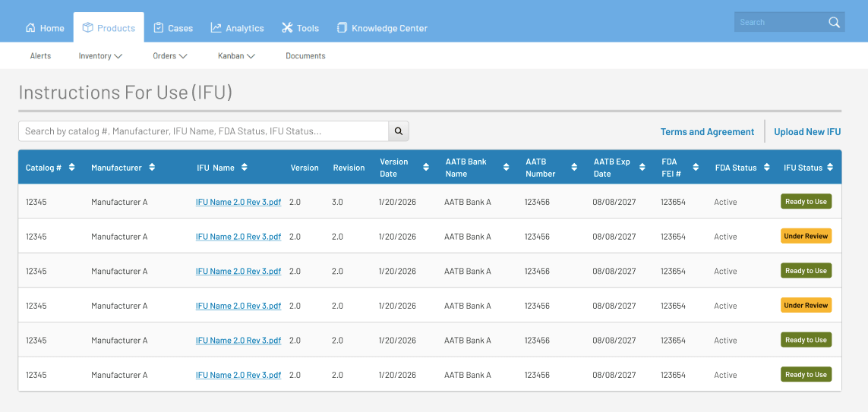
Task: Switch to the Analytics tab
Action: pos(237,28)
